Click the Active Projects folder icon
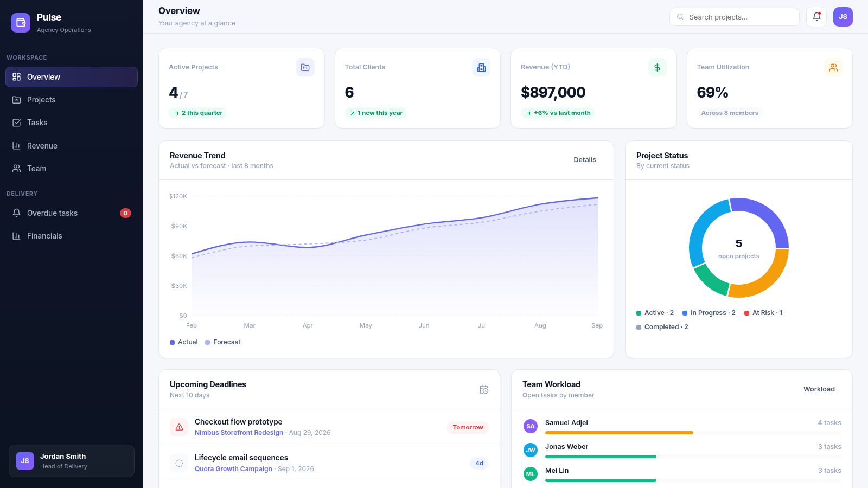The image size is (868, 488). point(305,67)
